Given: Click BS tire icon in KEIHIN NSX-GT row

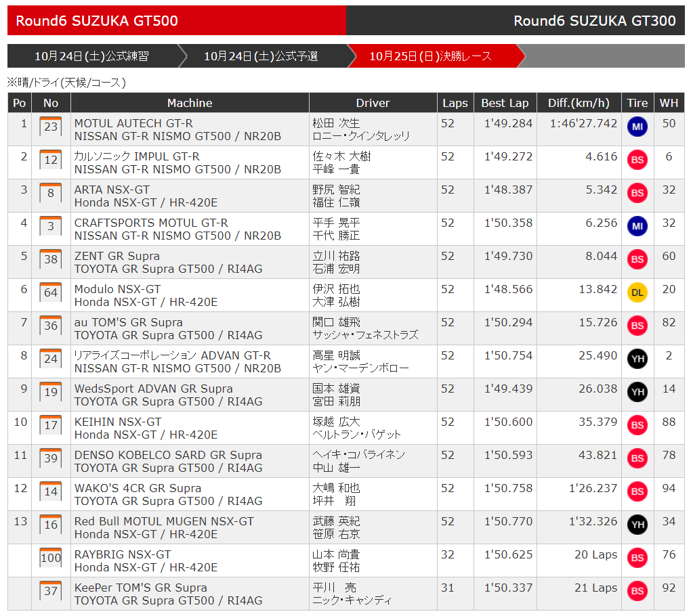Looking at the screenshot, I should tap(637, 425).
